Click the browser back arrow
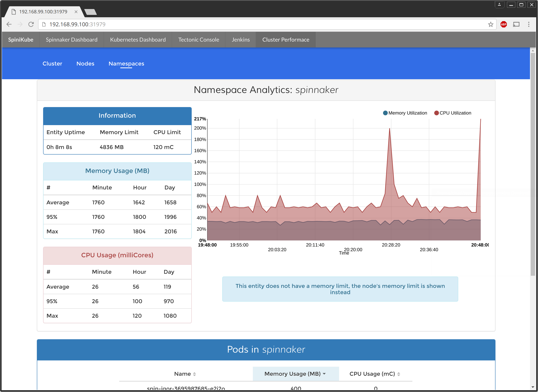The width and height of the screenshot is (538, 392). pyautogui.click(x=9, y=24)
